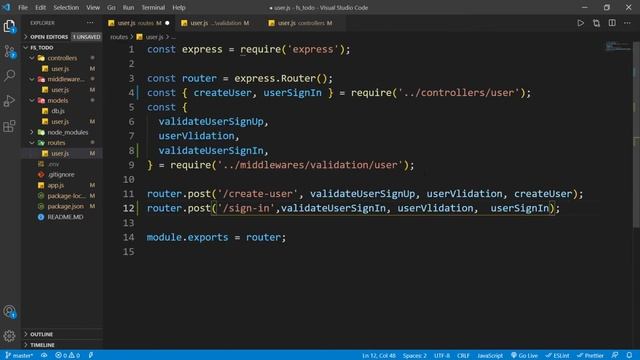The image size is (640, 360).
Task: Open the Search view
Action: pyautogui.click(x=9, y=76)
